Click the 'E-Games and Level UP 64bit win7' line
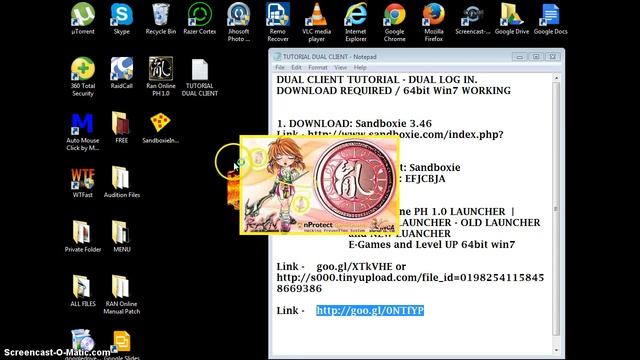This screenshot has width=640, height=360. point(432,244)
